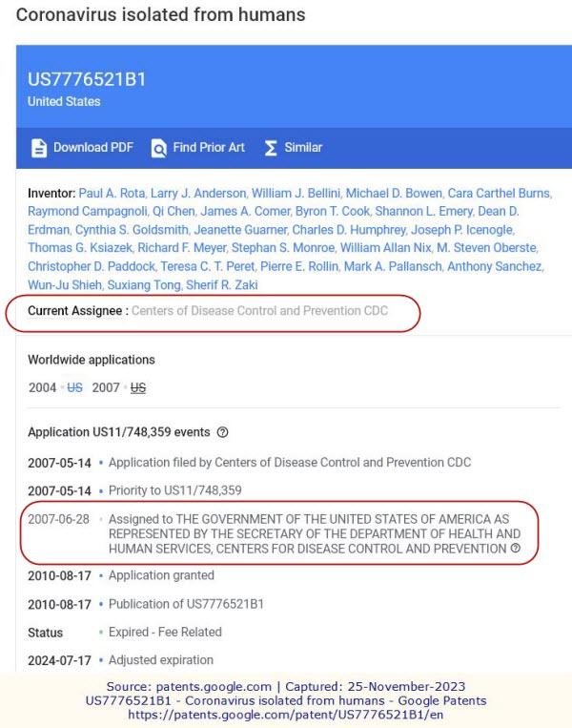The width and height of the screenshot is (572, 728).
Task: Show Similar patents
Action: pyautogui.click(x=294, y=148)
